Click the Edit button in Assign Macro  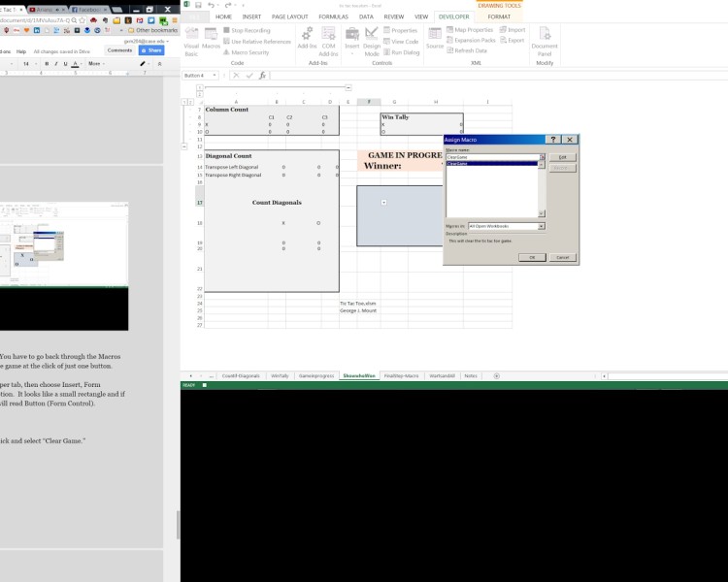(561, 157)
